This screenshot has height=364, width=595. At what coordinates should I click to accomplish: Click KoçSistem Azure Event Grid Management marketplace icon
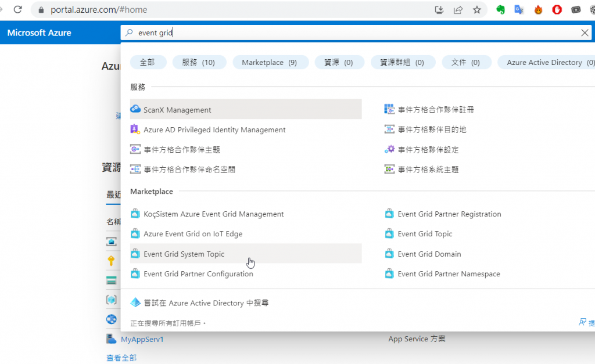(135, 214)
